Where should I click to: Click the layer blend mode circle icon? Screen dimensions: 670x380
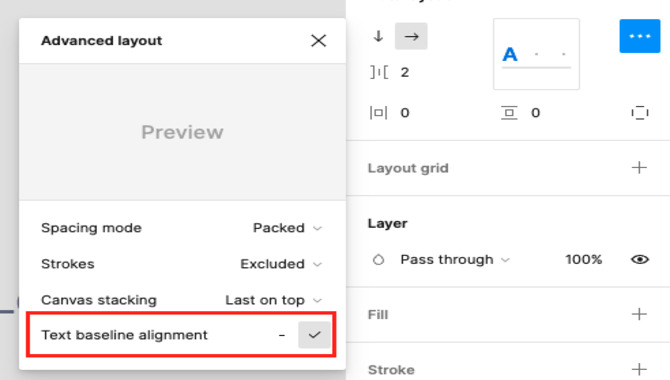[x=379, y=259]
